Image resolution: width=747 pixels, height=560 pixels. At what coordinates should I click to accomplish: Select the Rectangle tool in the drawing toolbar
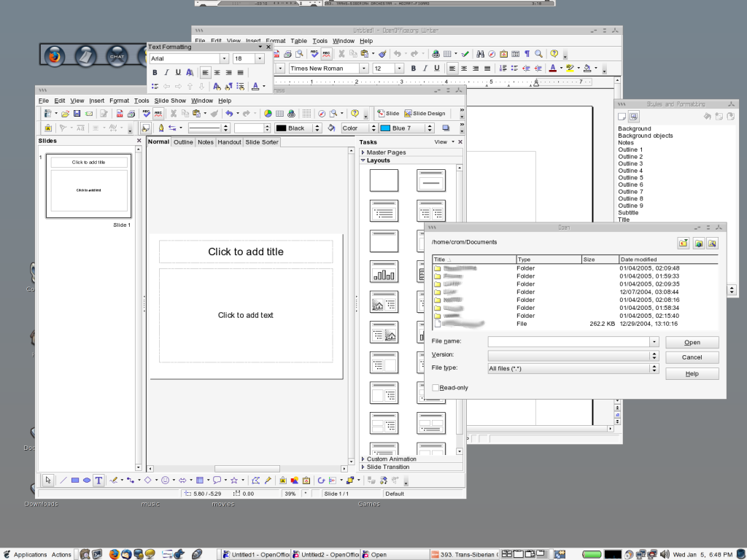tap(75, 481)
